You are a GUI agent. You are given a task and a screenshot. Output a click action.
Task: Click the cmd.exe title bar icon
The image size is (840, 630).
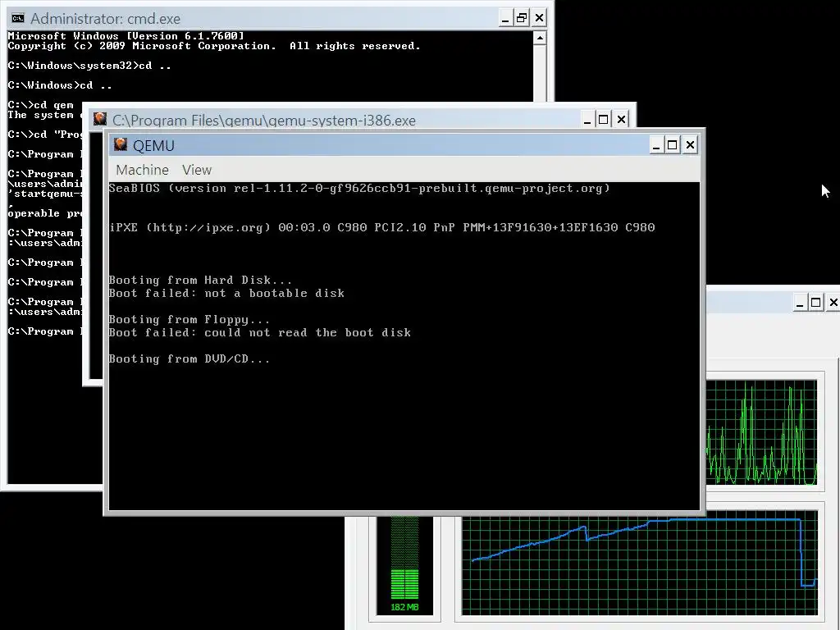(x=18, y=18)
